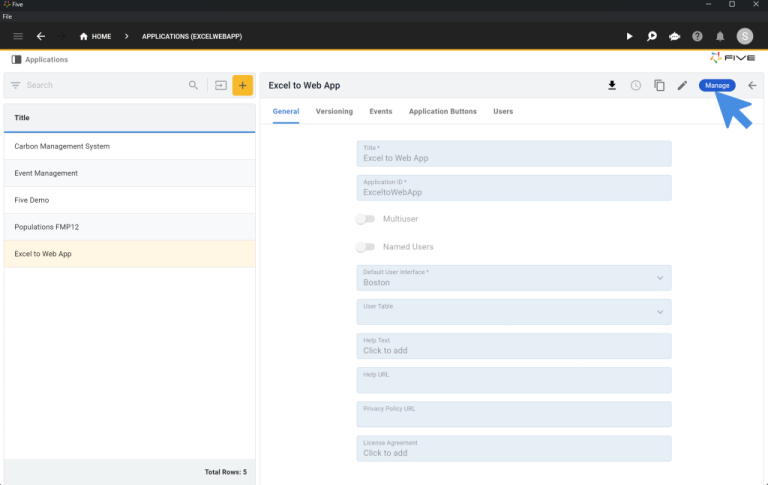Go to HOME in the breadcrumb
The width and height of the screenshot is (768, 485).
[96, 36]
